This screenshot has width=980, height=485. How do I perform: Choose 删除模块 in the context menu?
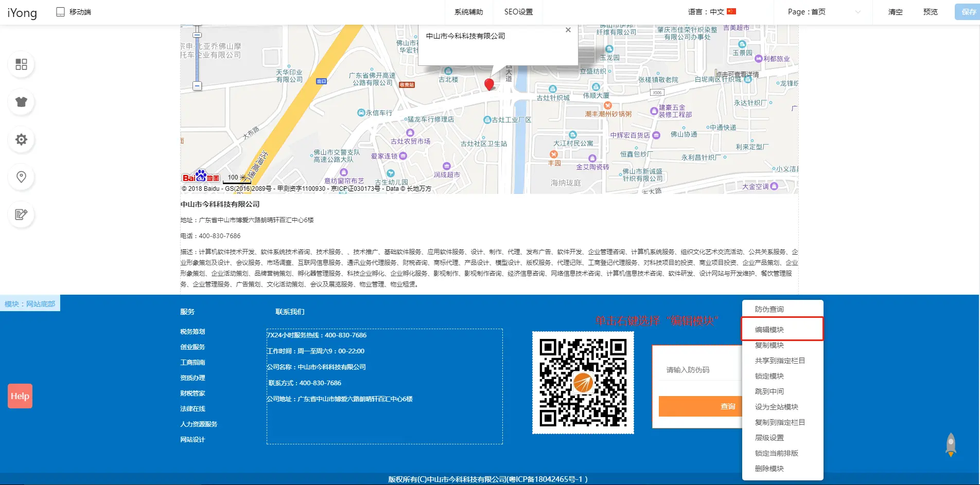pyautogui.click(x=769, y=469)
